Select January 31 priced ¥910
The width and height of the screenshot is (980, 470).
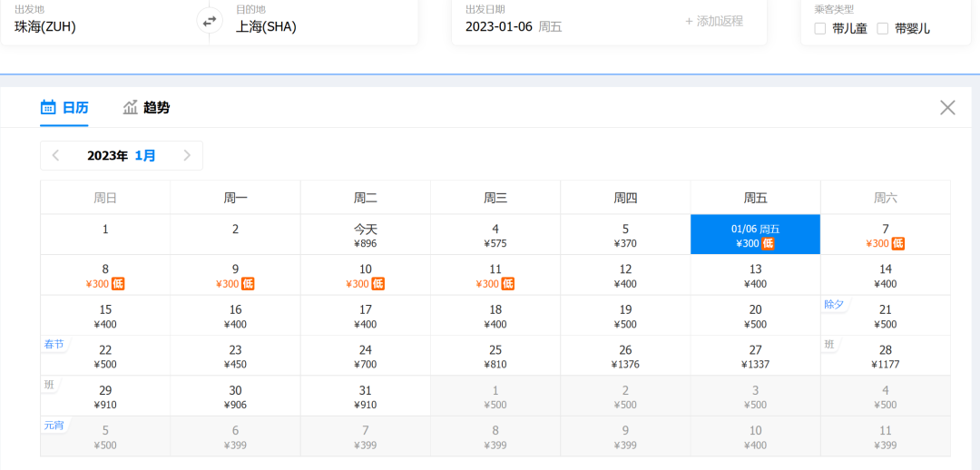point(365,397)
